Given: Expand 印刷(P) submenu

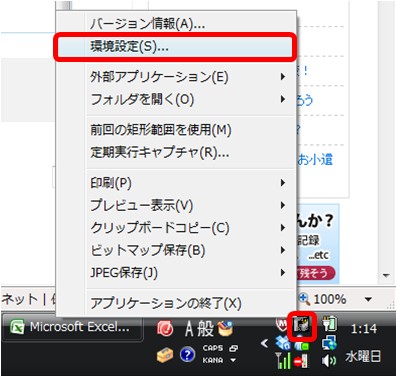Looking at the screenshot, I should tap(176, 183).
